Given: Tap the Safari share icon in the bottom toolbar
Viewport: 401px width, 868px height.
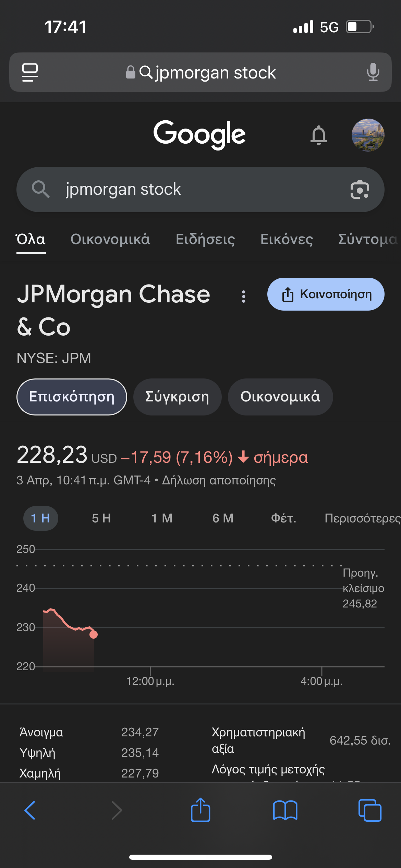Looking at the screenshot, I should [200, 810].
